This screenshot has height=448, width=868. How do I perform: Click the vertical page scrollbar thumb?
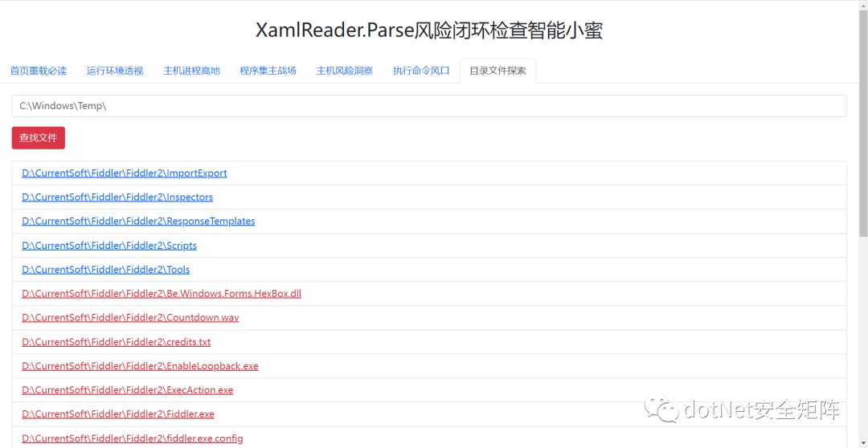[x=863, y=124]
